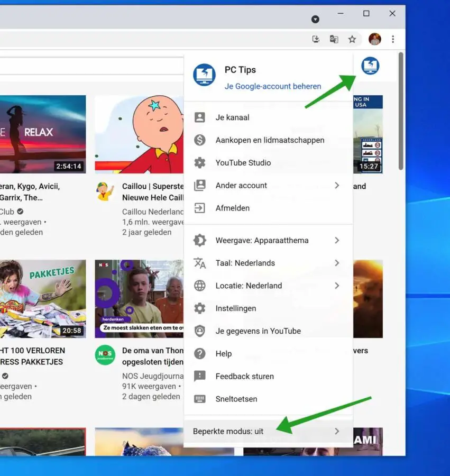
Task: Expand Weergave: Apparaatthema chevron
Action: pos(337,240)
